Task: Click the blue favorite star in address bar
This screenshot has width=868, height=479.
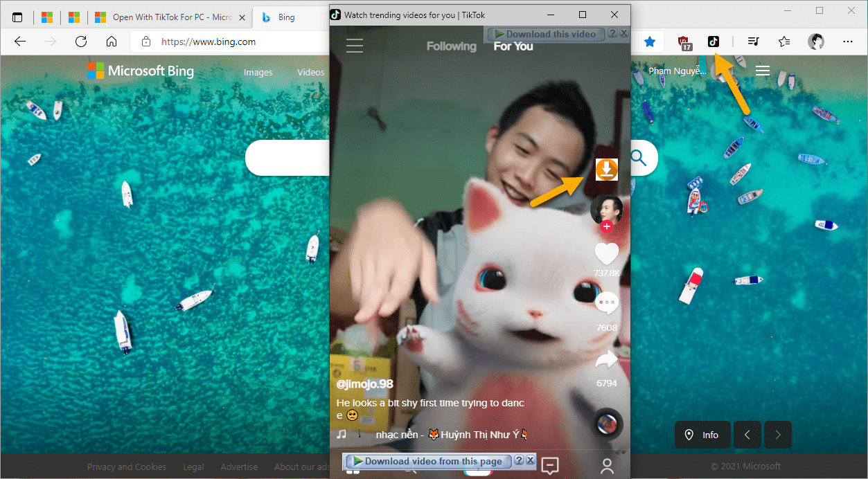Action: [649, 42]
